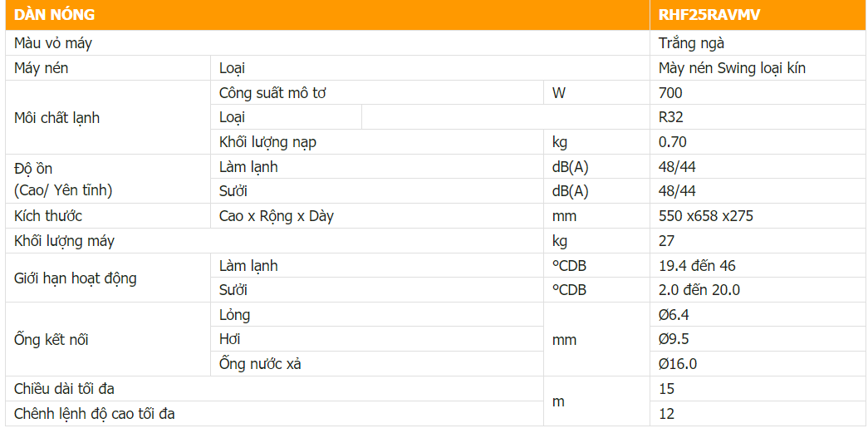Select the Mày nén Swing loại kín value
868x433 pixels.
tap(732, 68)
